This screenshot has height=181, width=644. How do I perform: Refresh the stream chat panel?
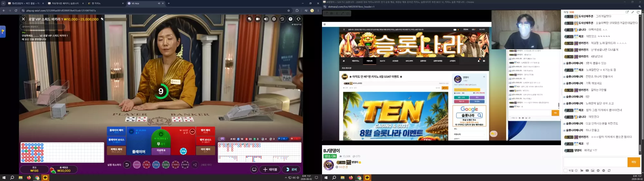point(638,12)
